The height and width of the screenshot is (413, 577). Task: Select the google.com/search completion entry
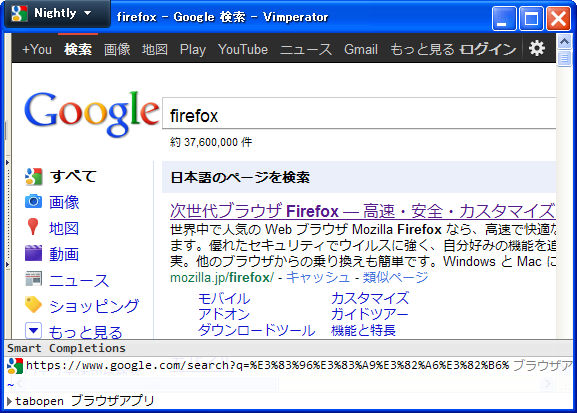tap(288, 366)
